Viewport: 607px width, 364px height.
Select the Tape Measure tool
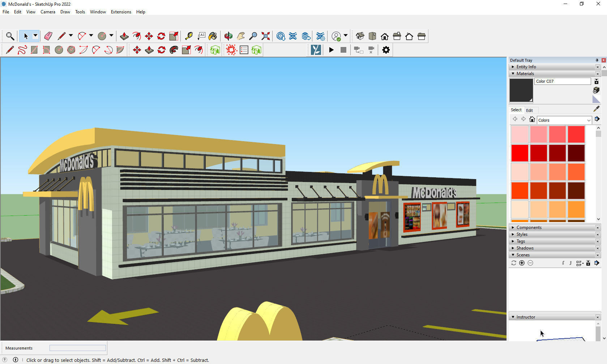click(x=189, y=36)
